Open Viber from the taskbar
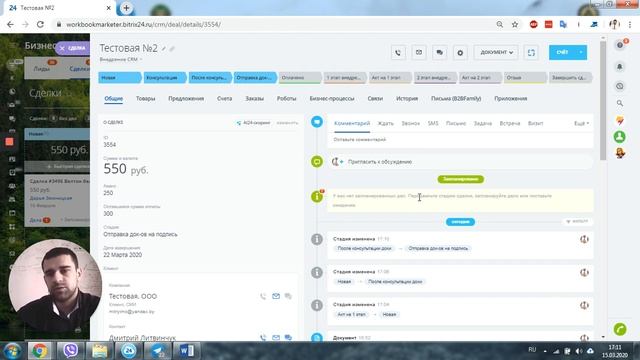The height and width of the screenshot is (360, 640). click(x=71, y=351)
